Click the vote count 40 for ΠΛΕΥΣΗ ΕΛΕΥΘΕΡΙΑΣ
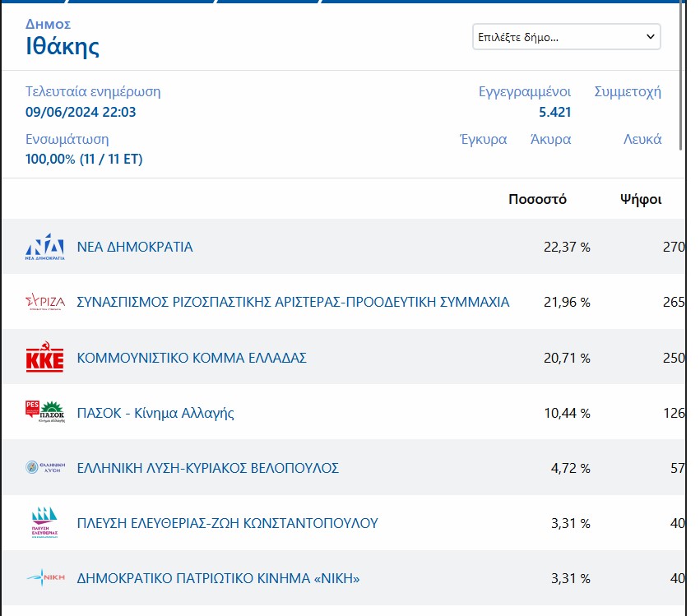This screenshot has width=700, height=616. coord(678,523)
